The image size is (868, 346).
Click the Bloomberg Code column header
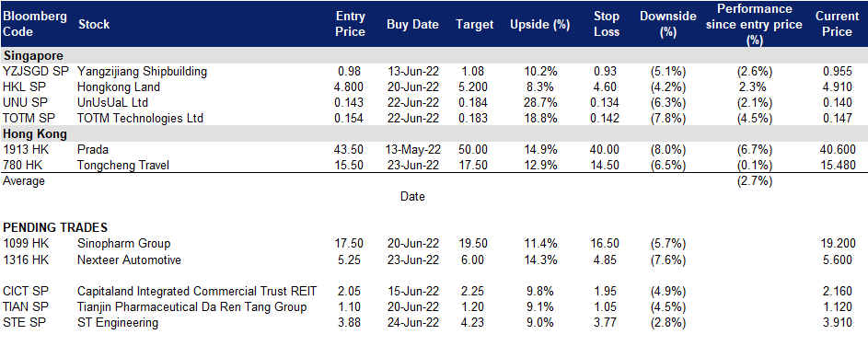pos(35,24)
